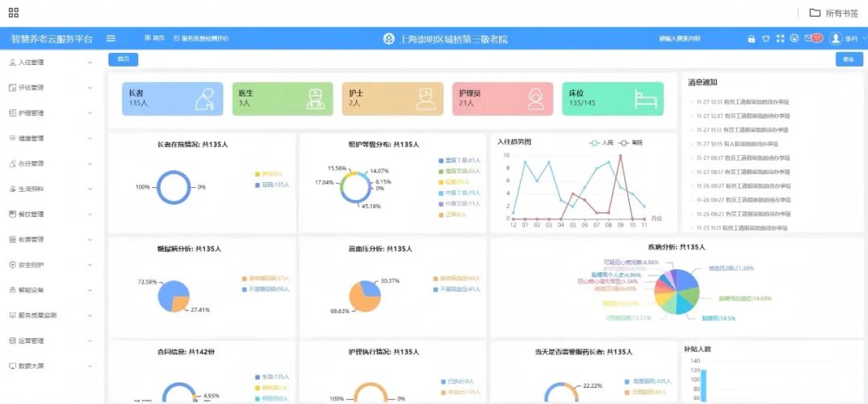Click the user avatar icon in header
This screenshot has width=868, height=404.
tap(835, 39)
